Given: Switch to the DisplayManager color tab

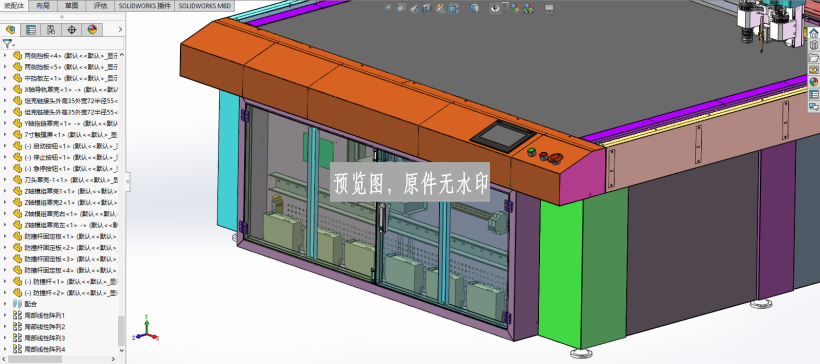Looking at the screenshot, I should pyautogui.click(x=92, y=30).
